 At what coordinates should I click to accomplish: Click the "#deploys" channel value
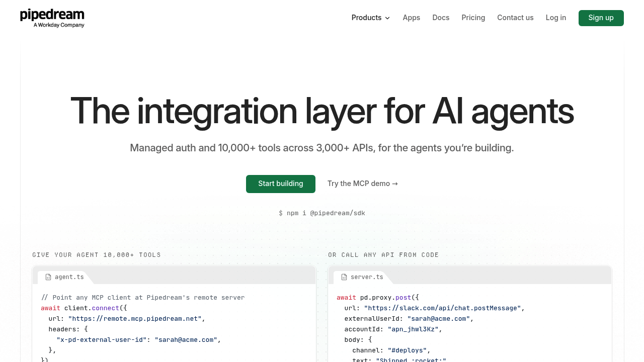coord(407,350)
